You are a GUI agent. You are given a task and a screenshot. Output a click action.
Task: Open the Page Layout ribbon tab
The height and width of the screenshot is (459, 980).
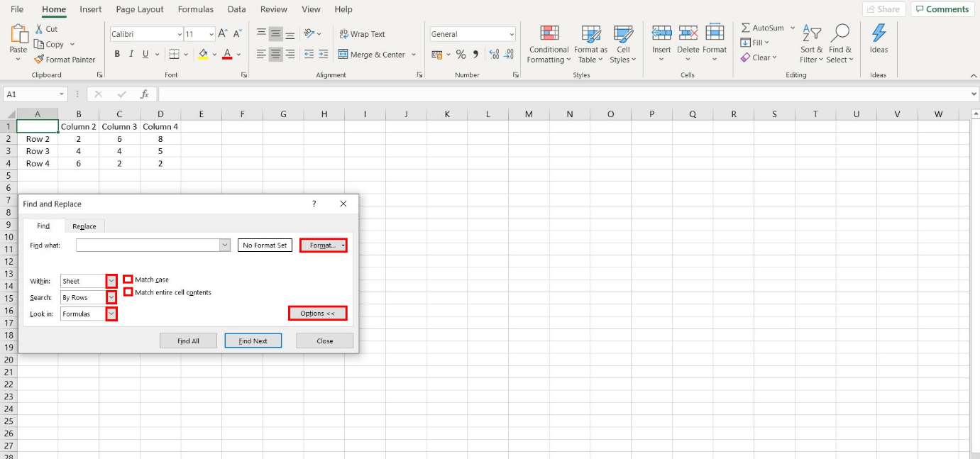tap(140, 10)
